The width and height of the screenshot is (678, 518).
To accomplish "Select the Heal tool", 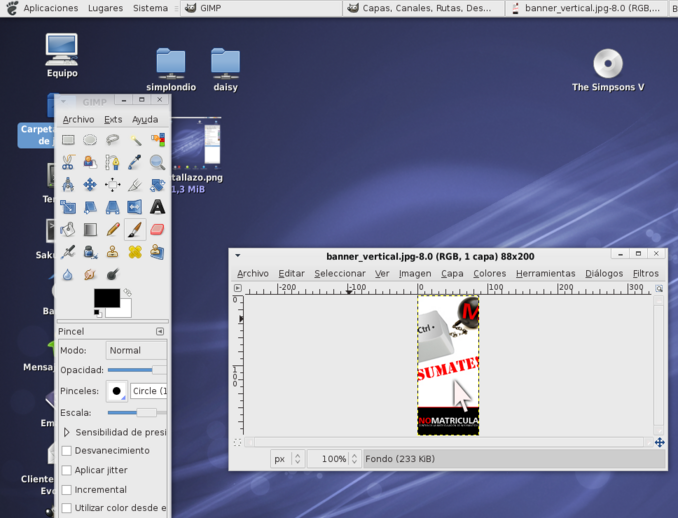I will pos(135,252).
